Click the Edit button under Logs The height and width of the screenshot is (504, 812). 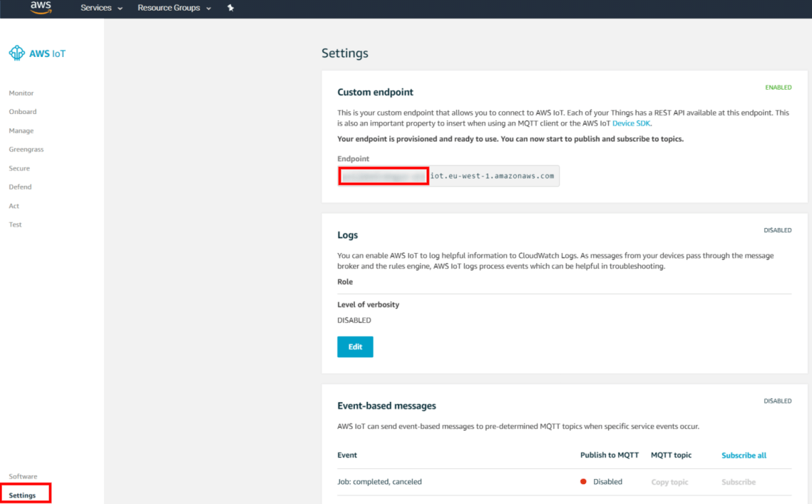[x=355, y=347]
